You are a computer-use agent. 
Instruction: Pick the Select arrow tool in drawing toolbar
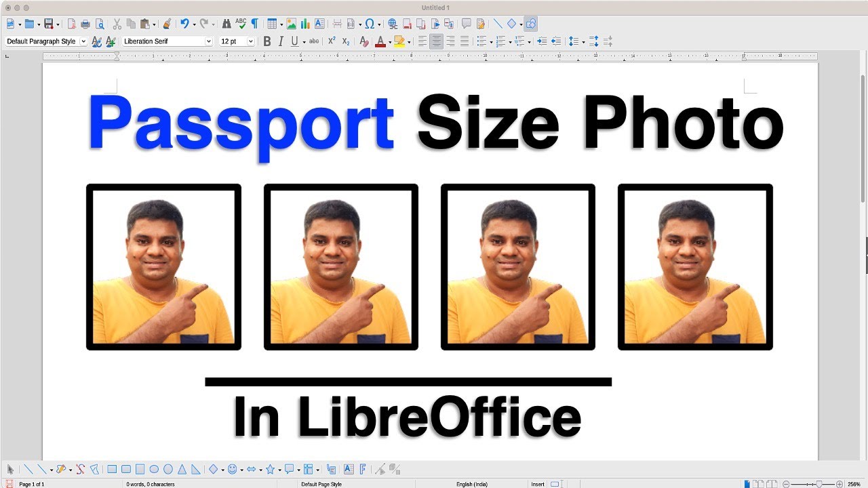(x=10, y=469)
